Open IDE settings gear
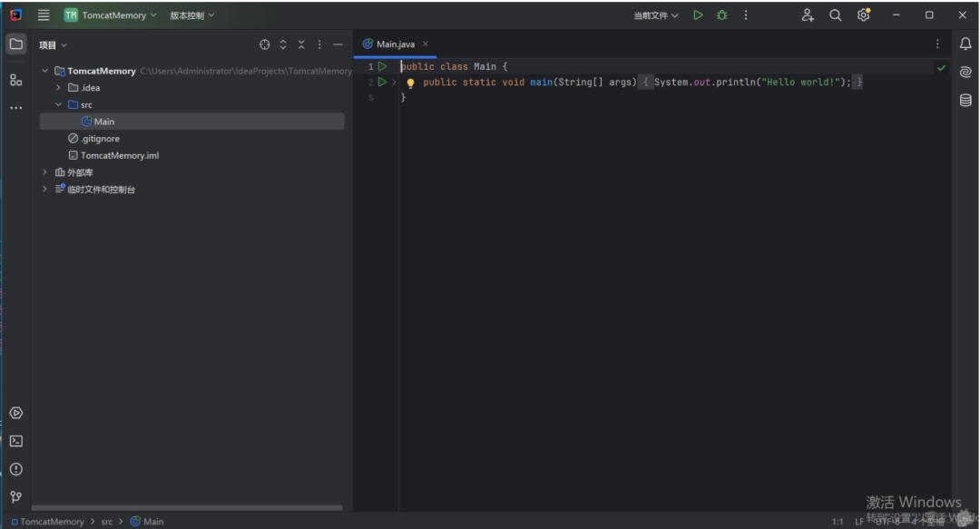Viewport: 980px width, 529px height. [864, 15]
